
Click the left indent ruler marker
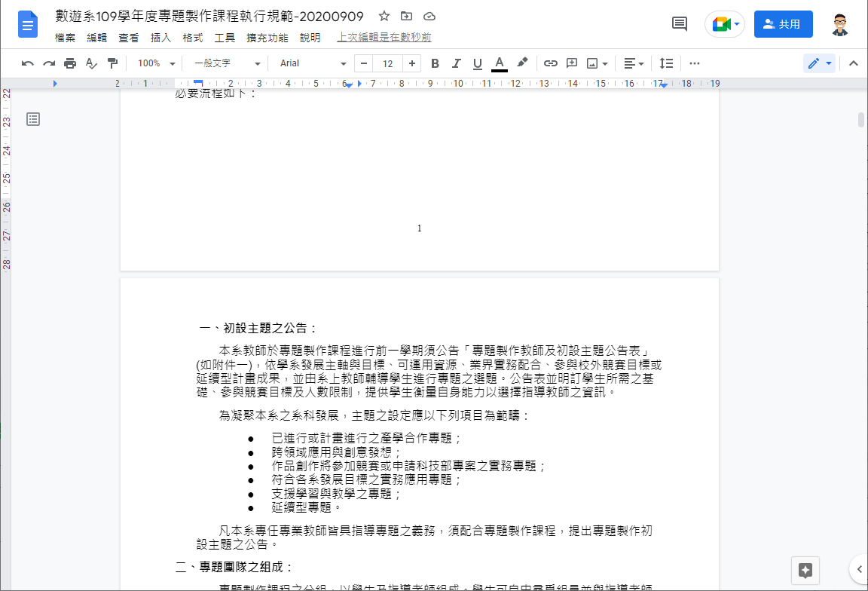(349, 84)
